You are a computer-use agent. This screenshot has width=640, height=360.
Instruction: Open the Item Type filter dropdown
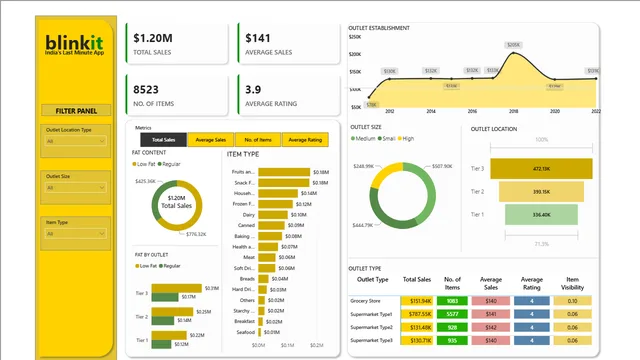pyautogui.click(x=76, y=234)
